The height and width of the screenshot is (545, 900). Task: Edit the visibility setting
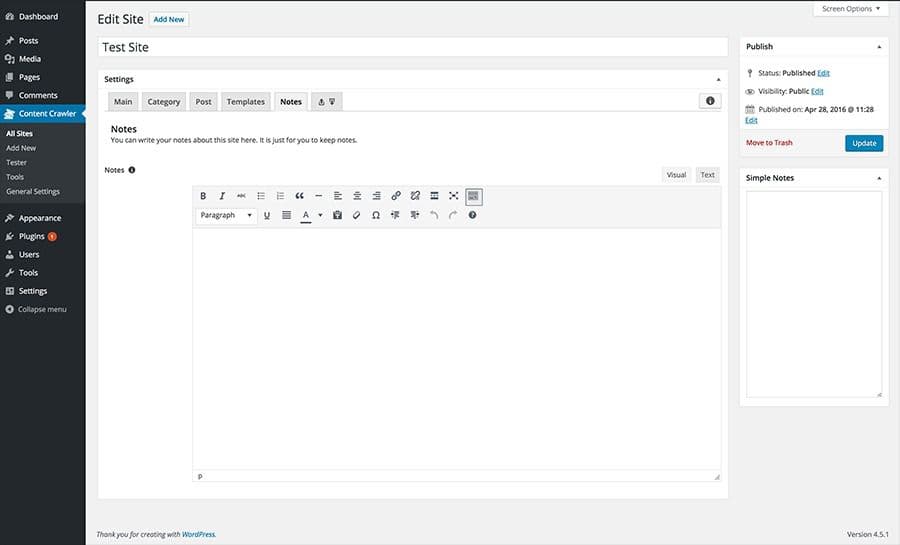click(817, 91)
